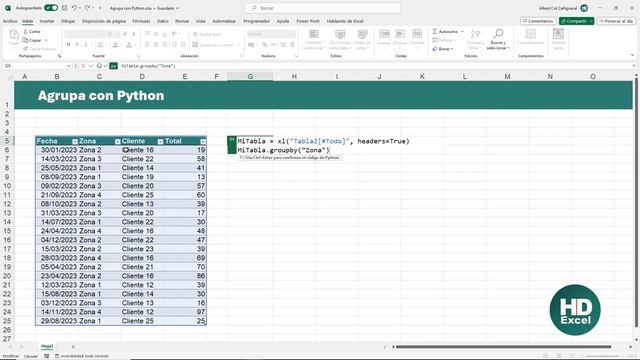
Task: Click the green PY Python mode badge in formula bar
Action: coord(113,66)
